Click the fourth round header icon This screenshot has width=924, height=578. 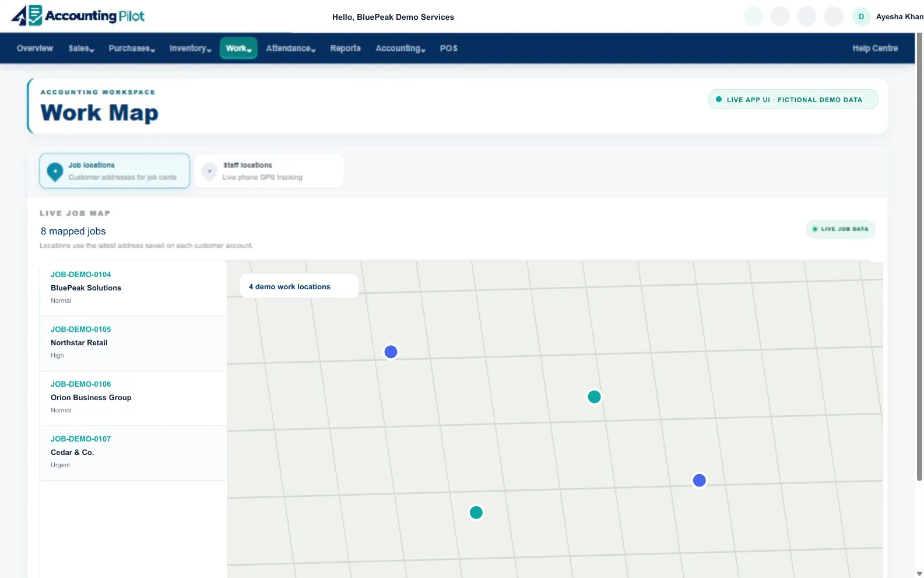834,16
